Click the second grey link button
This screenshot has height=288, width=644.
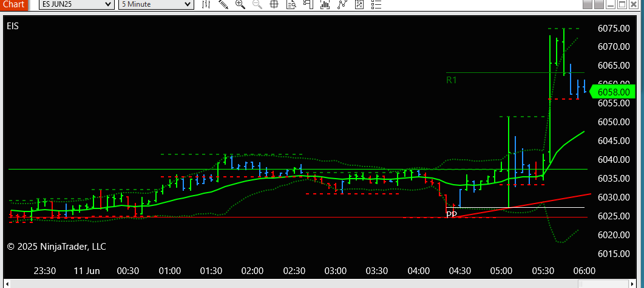click(x=599, y=4)
